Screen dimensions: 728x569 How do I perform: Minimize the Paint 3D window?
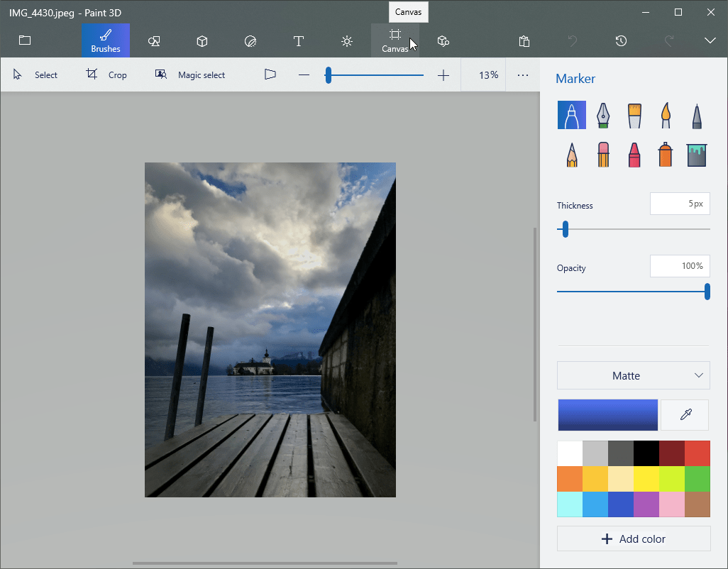[x=646, y=13]
